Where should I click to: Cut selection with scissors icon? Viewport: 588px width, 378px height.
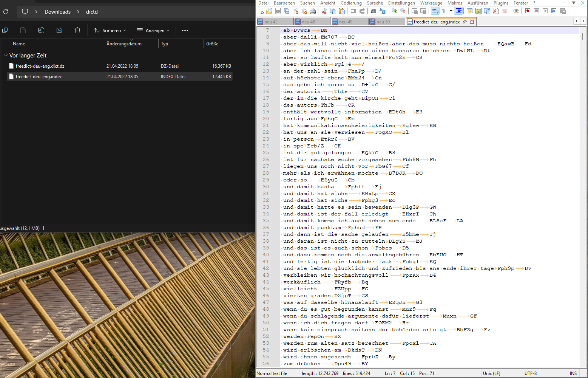pyautogui.click(x=324, y=11)
